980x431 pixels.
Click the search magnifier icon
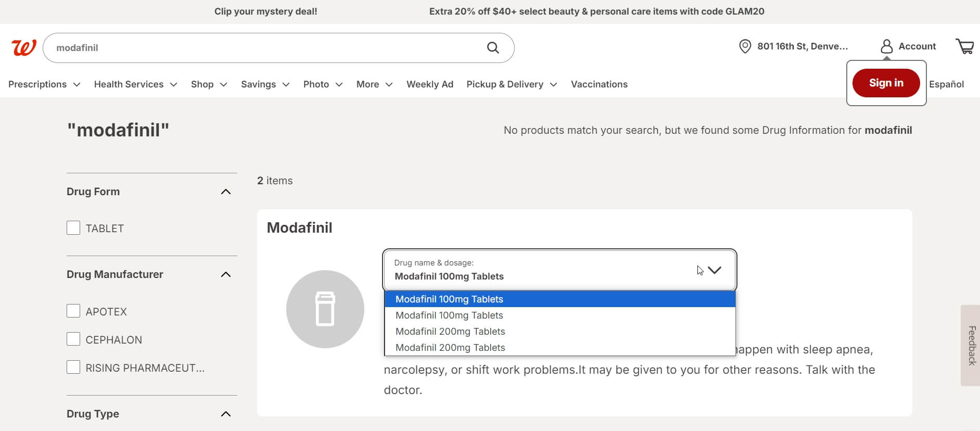click(492, 48)
